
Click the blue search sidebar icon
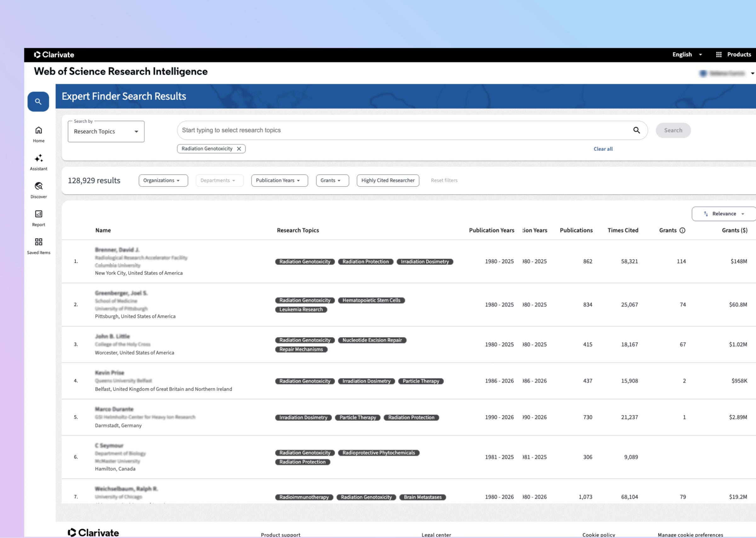(x=38, y=102)
